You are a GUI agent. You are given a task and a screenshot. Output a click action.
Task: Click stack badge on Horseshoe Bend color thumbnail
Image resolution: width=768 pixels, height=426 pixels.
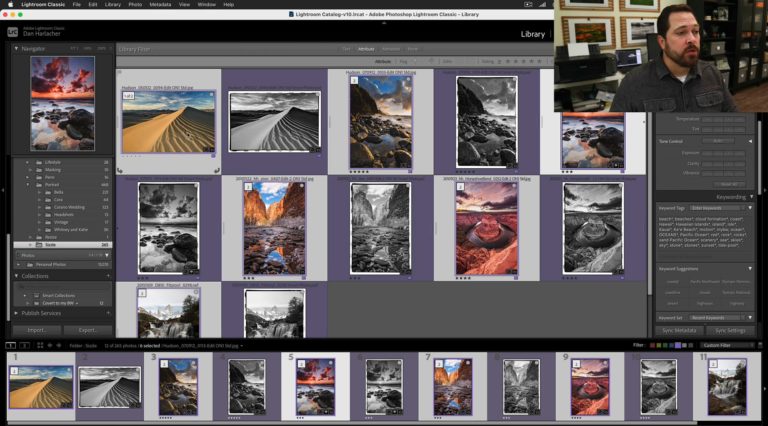coord(460,187)
